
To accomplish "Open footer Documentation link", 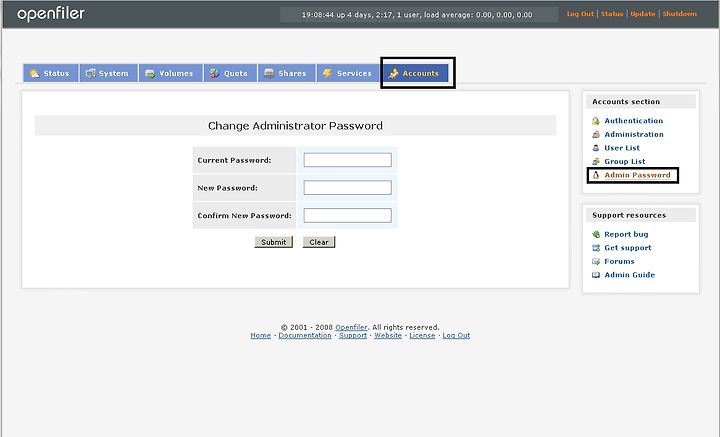I will pos(305,336).
